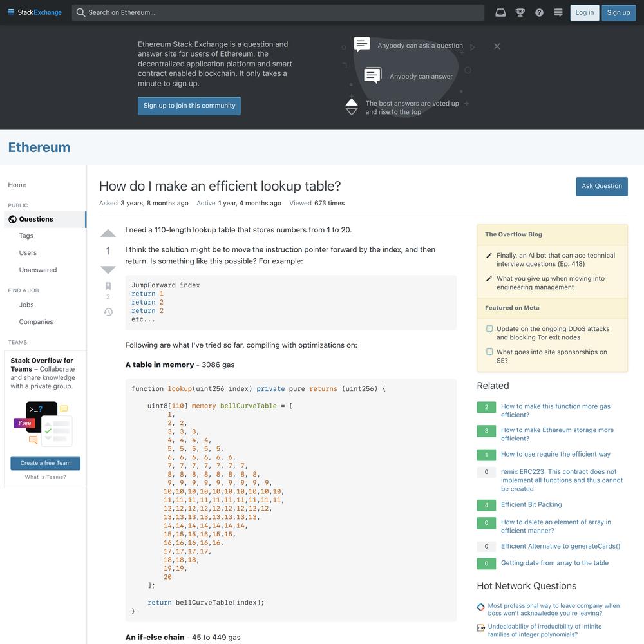Screen dimensions: 644x644
Task: Go to Home in left sidebar
Action: point(17,185)
